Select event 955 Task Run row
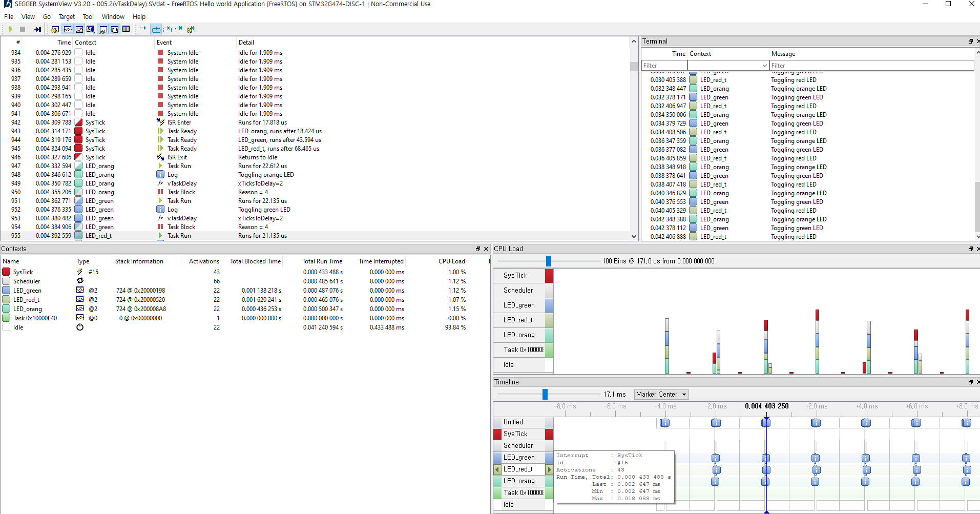The image size is (980, 514). click(x=315, y=236)
